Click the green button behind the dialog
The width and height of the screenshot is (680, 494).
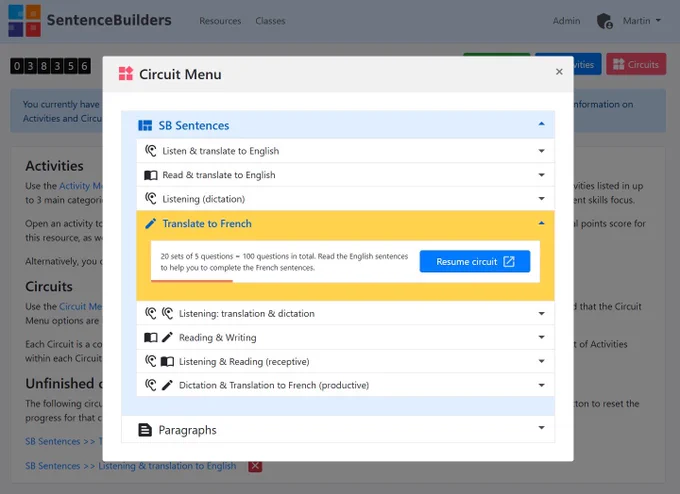click(x=497, y=54)
